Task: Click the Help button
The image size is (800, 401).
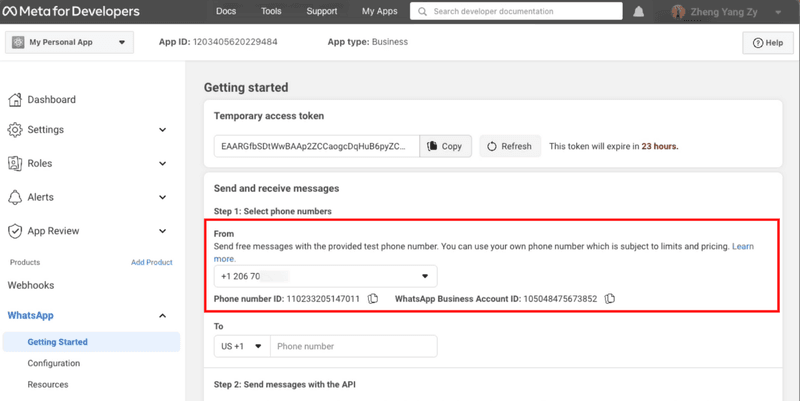Action: pyautogui.click(x=768, y=43)
